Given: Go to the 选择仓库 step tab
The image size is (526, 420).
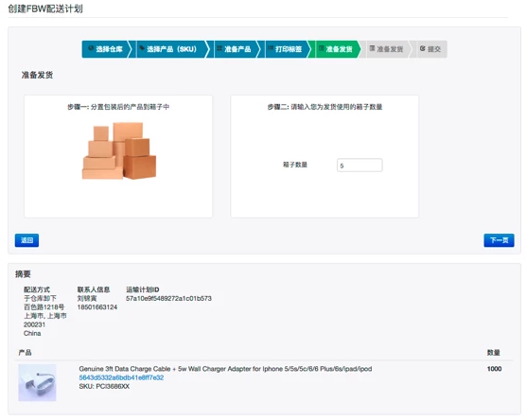Looking at the screenshot, I should click(106, 49).
